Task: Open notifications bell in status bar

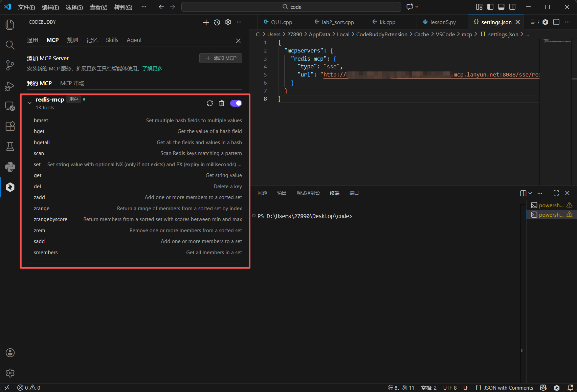Action: (570, 388)
